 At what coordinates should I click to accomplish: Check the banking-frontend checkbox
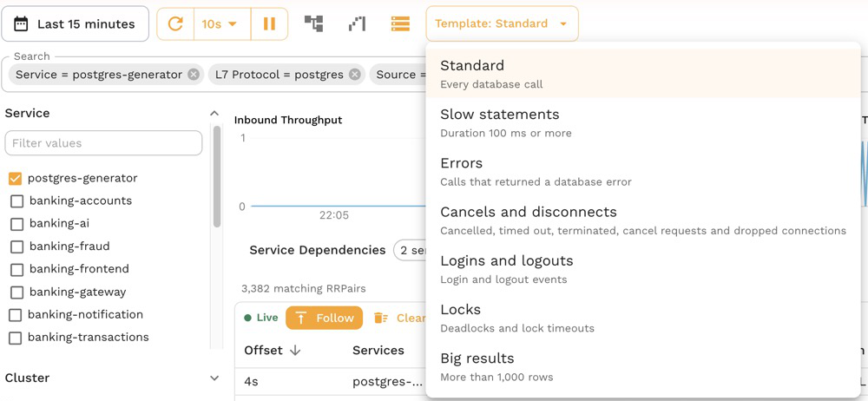(x=16, y=269)
